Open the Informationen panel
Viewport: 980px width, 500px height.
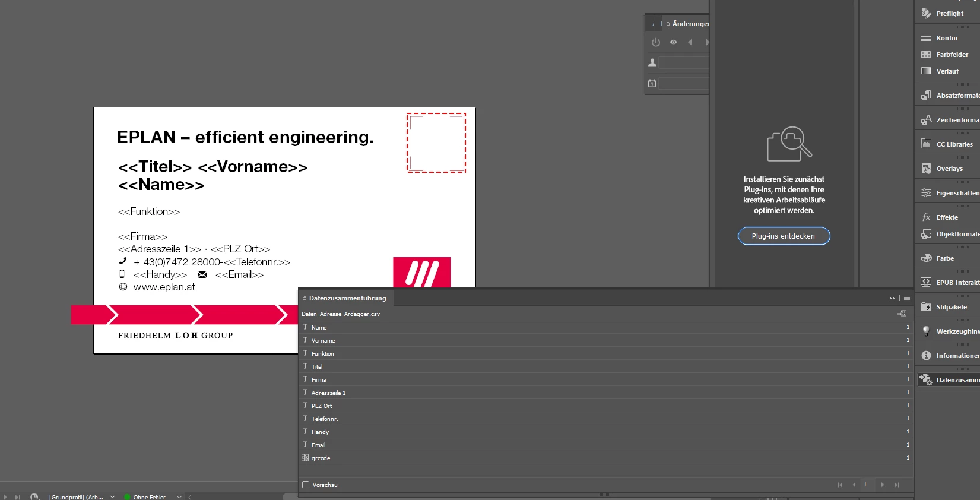[949, 356]
